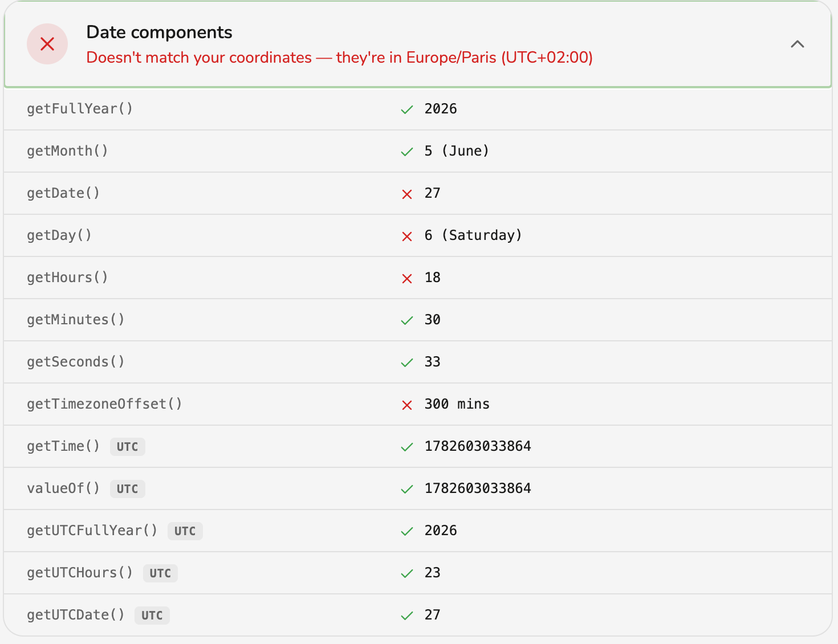
Task: Click the red cross beside getDay() value
Action: 407,237
